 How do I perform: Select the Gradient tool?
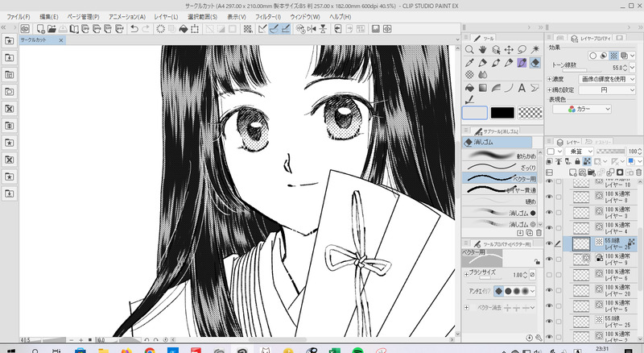click(482, 88)
